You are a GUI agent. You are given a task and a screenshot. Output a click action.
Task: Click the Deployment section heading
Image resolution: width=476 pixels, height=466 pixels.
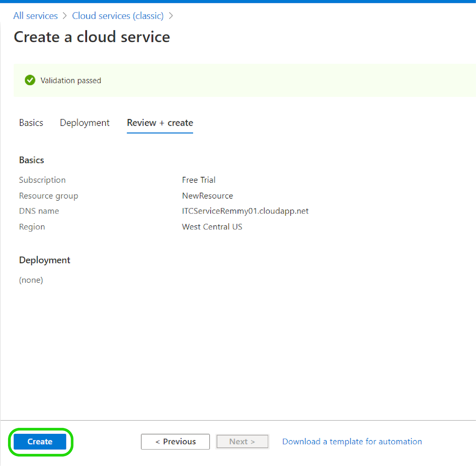tap(44, 260)
